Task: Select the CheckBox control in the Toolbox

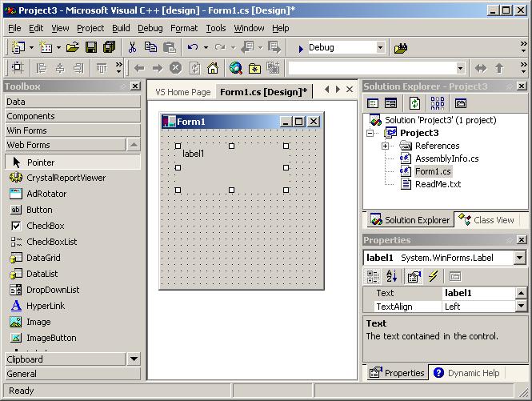Action: tap(45, 226)
